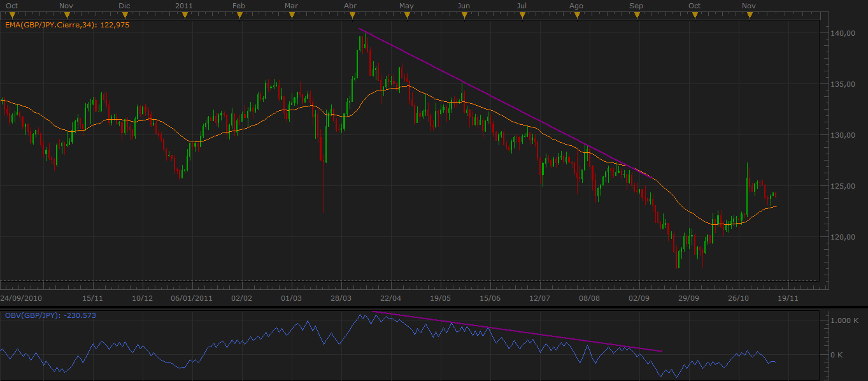Screen dimensions: 868x381
Task: Click the 10/12 date label
Action: tap(142, 298)
